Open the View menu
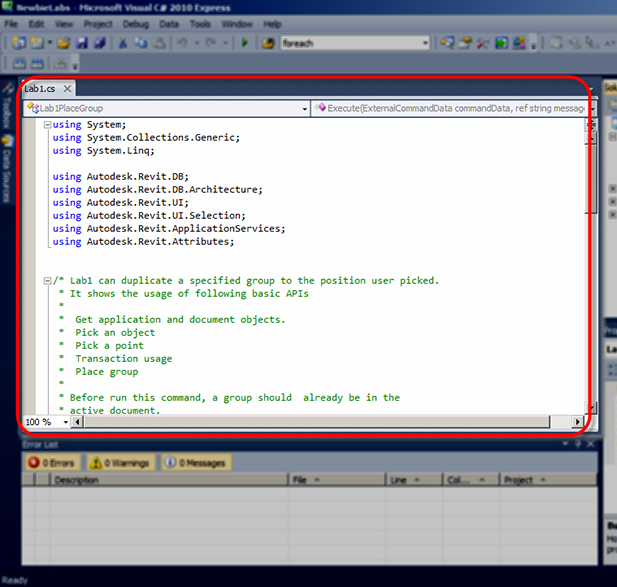 (64, 24)
